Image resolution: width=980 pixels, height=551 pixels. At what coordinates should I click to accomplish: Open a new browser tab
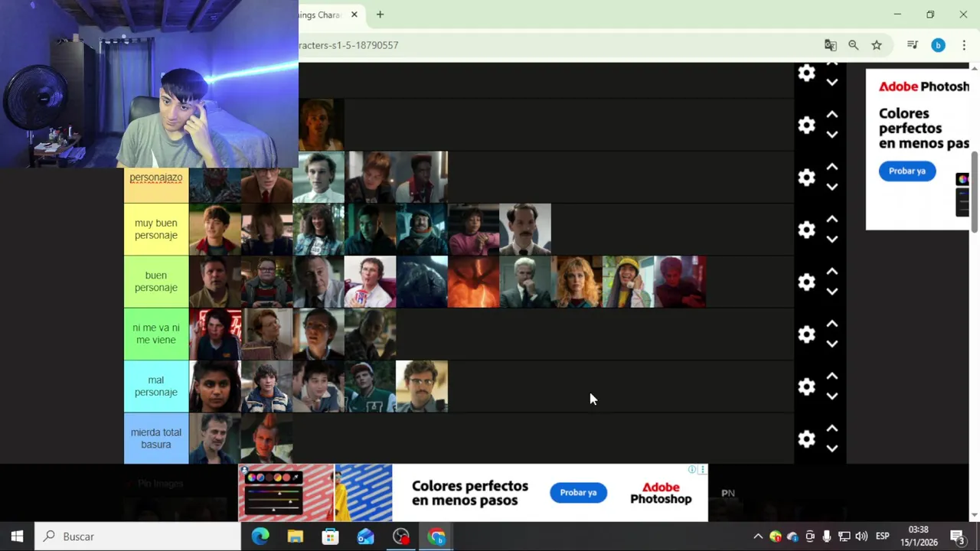[x=380, y=15]
